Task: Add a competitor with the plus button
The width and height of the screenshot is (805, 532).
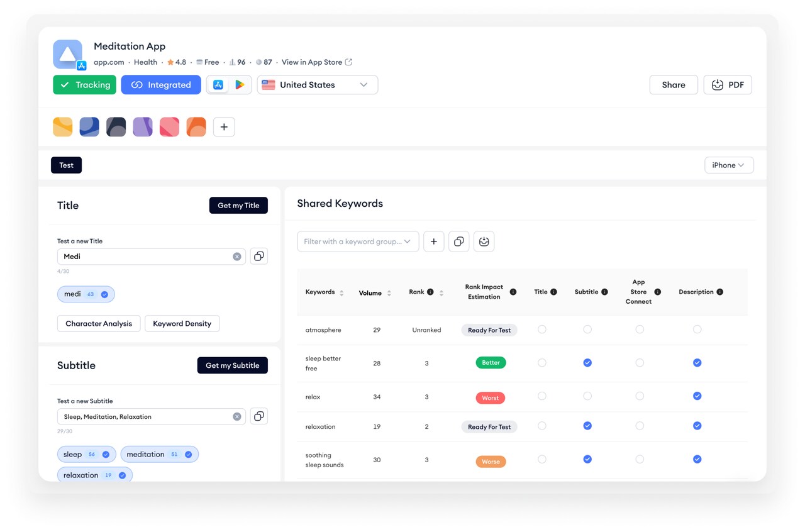Action: click(x=224, y=127)
